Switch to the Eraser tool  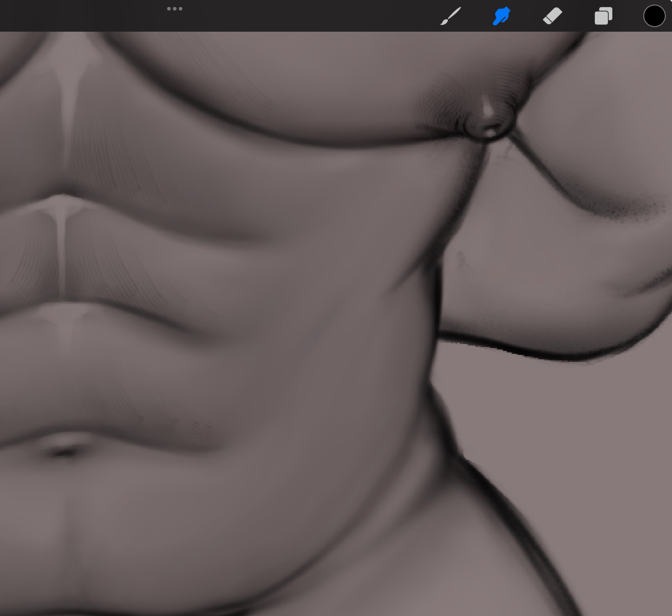coord(552,16)
